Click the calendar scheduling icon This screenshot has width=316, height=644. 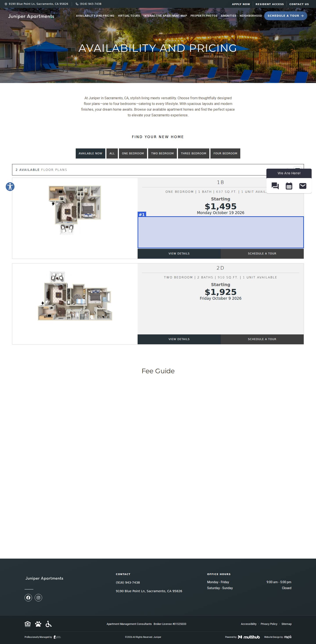pos(289,186)
